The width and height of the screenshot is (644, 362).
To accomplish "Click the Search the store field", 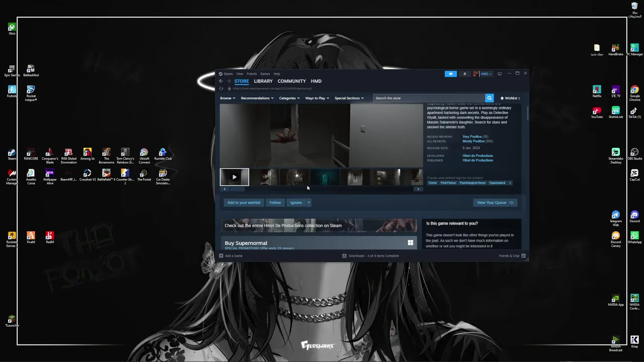I will [x=429, y=98].
